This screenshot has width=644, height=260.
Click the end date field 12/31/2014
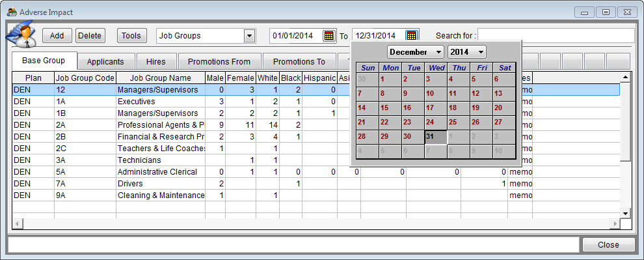coord(379,36)
